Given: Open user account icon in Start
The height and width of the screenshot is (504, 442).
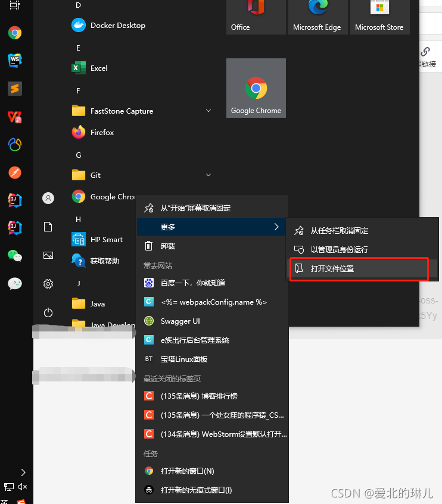Looking at the screenshot, I should (48, 198).
